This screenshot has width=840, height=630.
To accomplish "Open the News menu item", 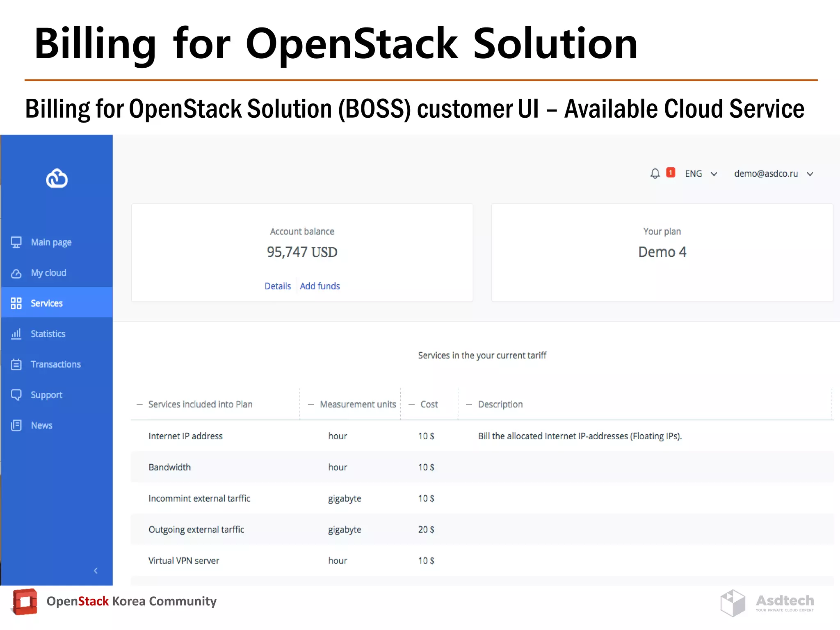I will (57, 425).
